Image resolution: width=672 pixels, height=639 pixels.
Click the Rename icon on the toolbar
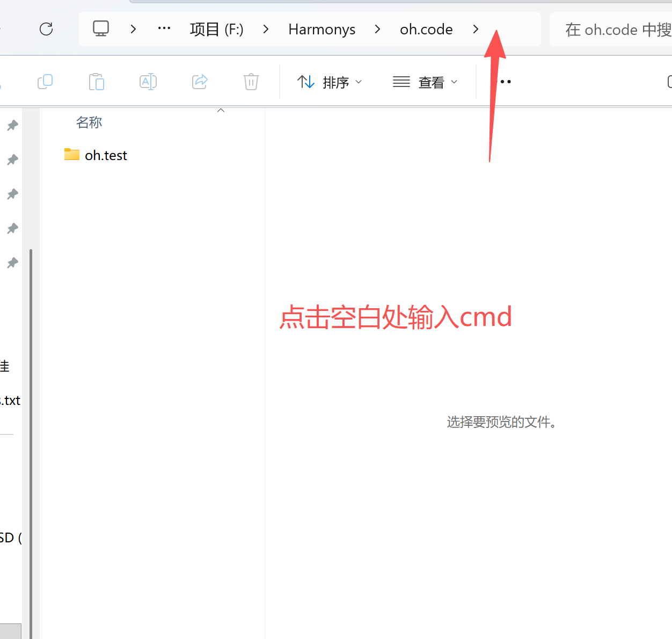148,82
